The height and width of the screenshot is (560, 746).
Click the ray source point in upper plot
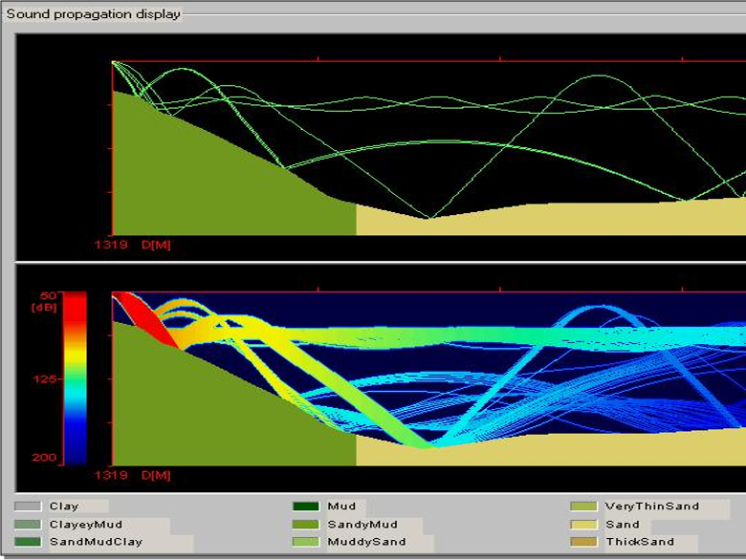point(114,62)
